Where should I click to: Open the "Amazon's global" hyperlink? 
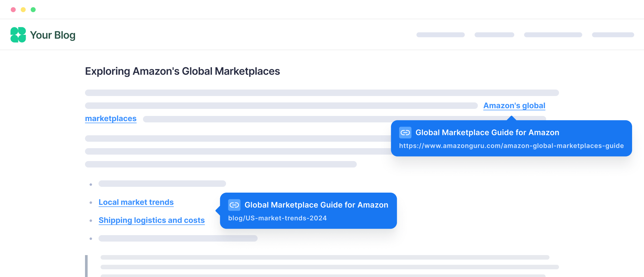514,106
